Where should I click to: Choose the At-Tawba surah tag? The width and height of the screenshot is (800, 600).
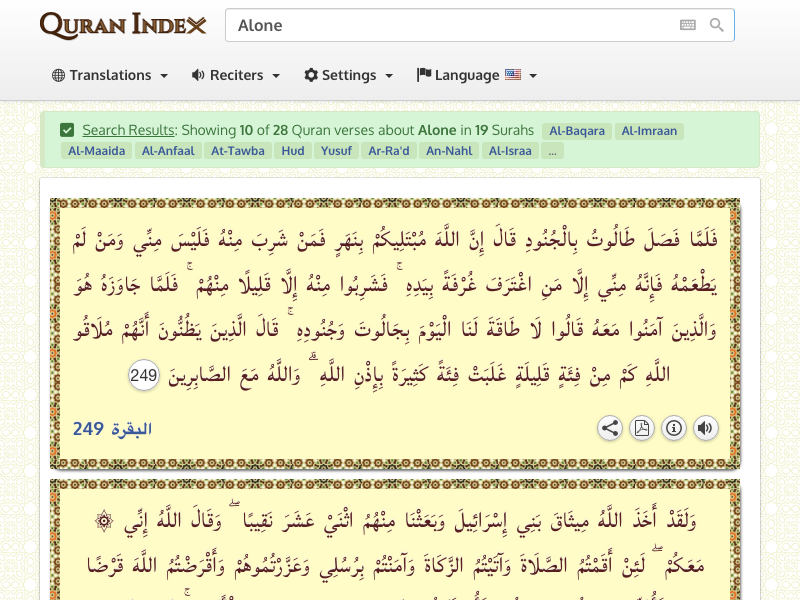[238, 151]
